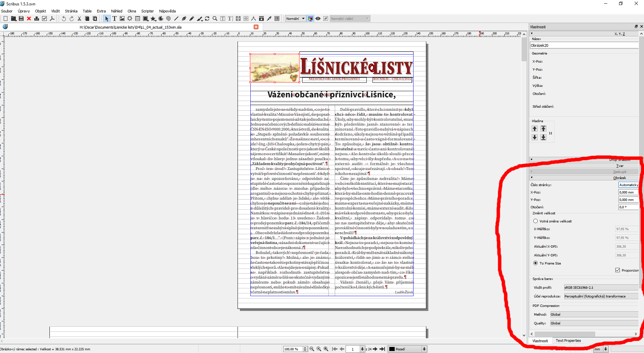The width and height of the screenshot is (644, 353).
Task: Open the Normální image quality dropdown
Action: click(x=295, y=19)
